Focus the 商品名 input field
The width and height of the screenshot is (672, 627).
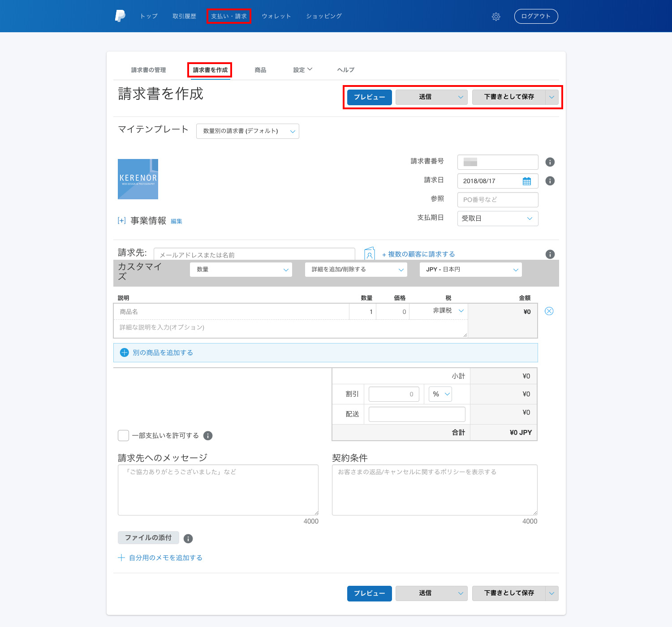click(x=232, y=312)
